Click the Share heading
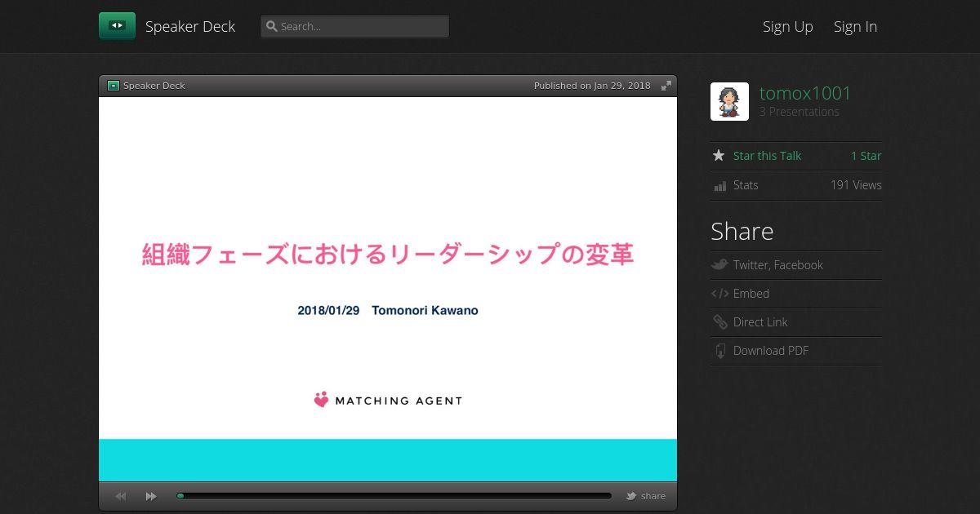 pyautogui.click(x=742, y=231)
